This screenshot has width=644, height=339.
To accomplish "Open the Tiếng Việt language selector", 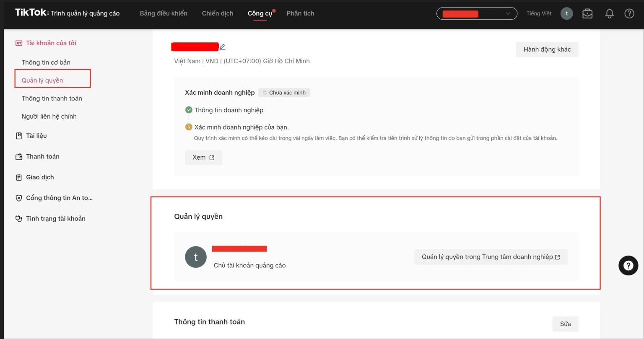I will point(539,13).
